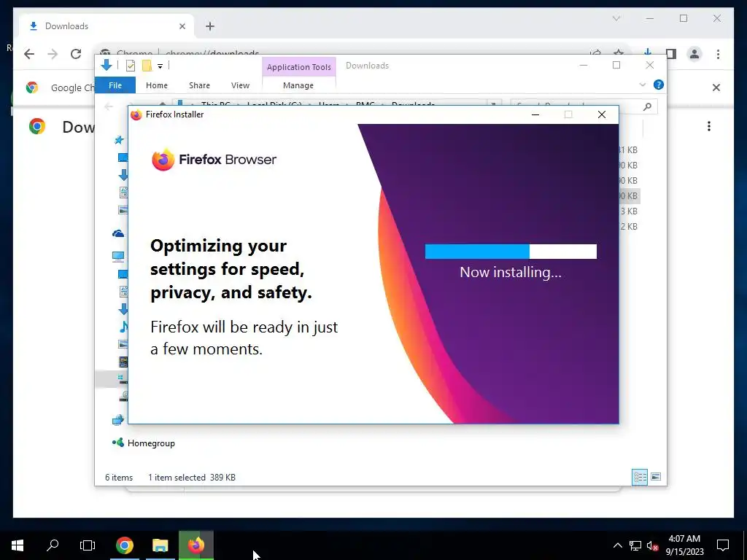The image size is (747, 560).
Task: Click the Explorer search magnifier icon
Action: [647, 106]
